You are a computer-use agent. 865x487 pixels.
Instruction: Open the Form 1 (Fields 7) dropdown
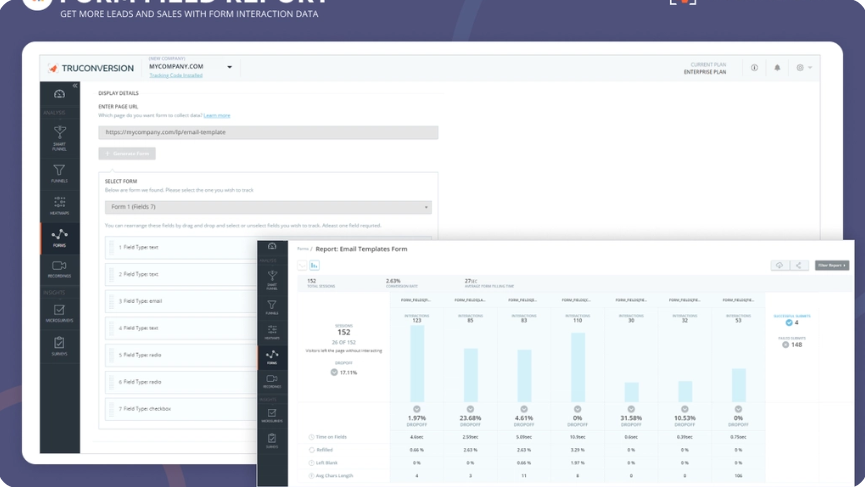pyautogui.click(x=268, y=207)
